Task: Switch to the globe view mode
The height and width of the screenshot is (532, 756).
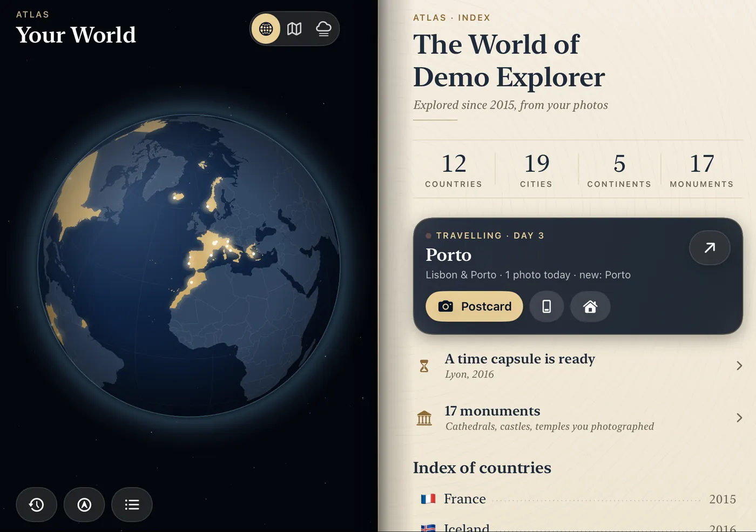Action: tap(266, 29)
